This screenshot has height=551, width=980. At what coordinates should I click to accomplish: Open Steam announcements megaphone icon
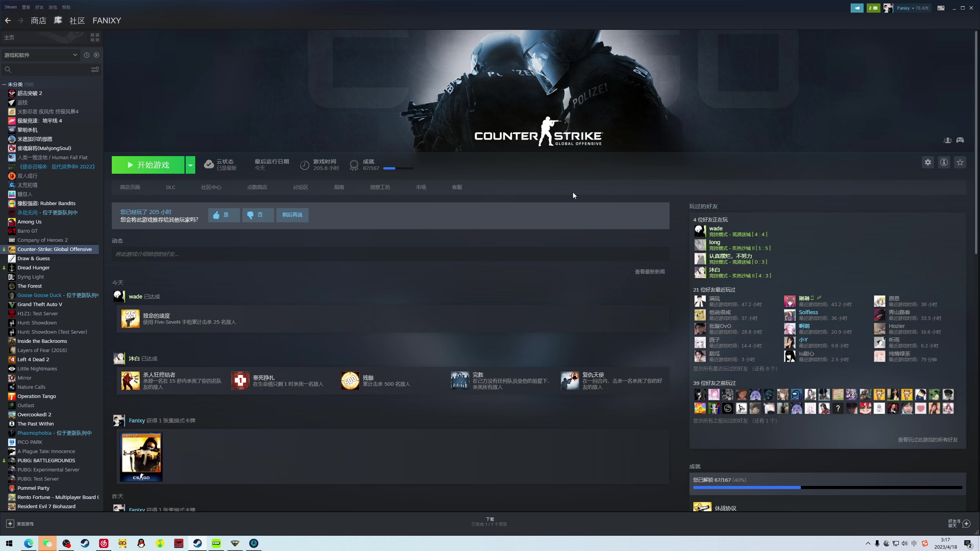coord(857,8)
